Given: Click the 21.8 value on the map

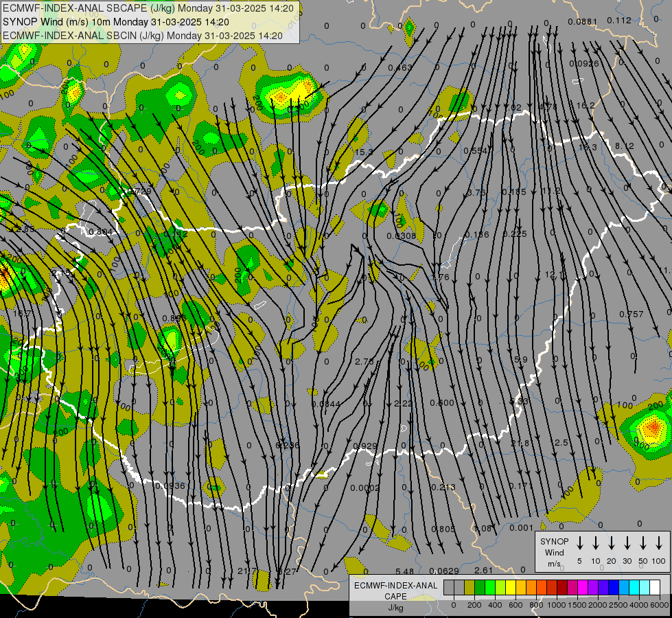Looking at the screenshot, I should (x=520, y=443).
